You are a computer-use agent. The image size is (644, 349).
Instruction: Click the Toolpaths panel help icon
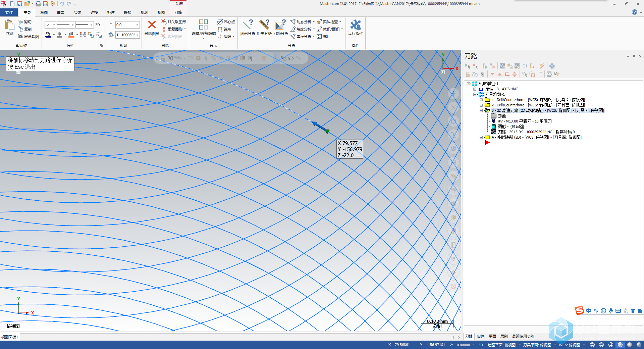[552, 66]
